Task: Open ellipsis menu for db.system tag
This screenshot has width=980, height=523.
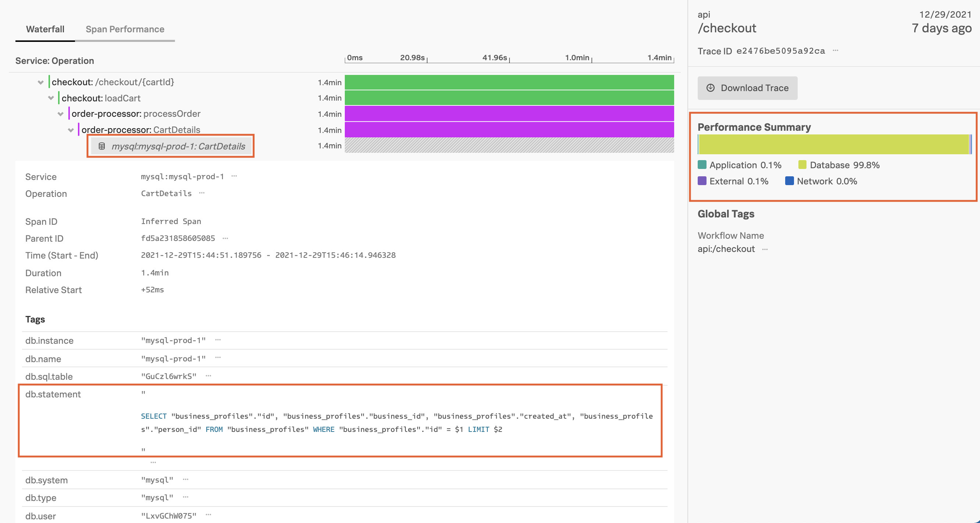Action: (x=185, y=479)
